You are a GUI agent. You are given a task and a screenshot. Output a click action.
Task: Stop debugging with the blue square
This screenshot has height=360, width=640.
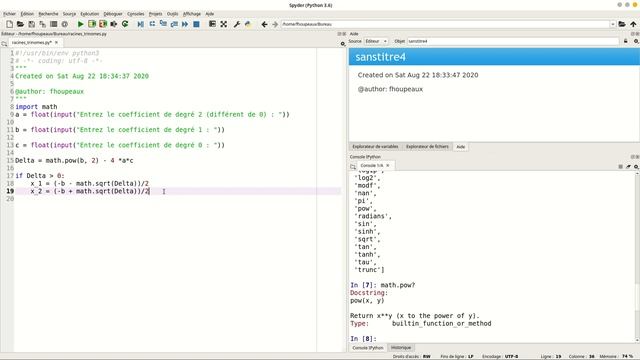click(x=196, y=24)
